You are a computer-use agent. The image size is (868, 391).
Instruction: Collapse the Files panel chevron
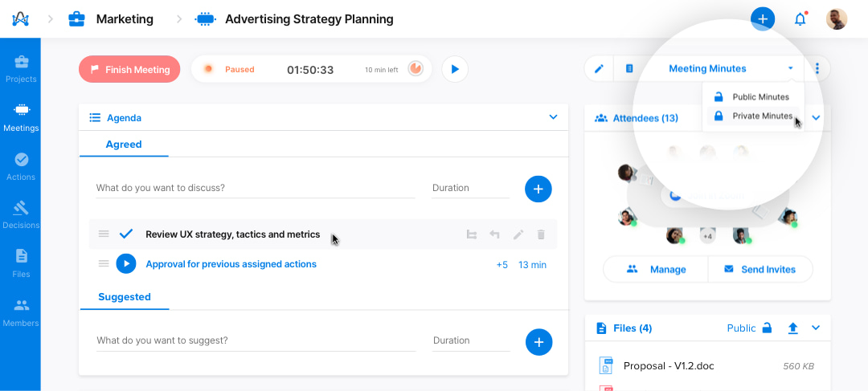(x=816, y=328)
